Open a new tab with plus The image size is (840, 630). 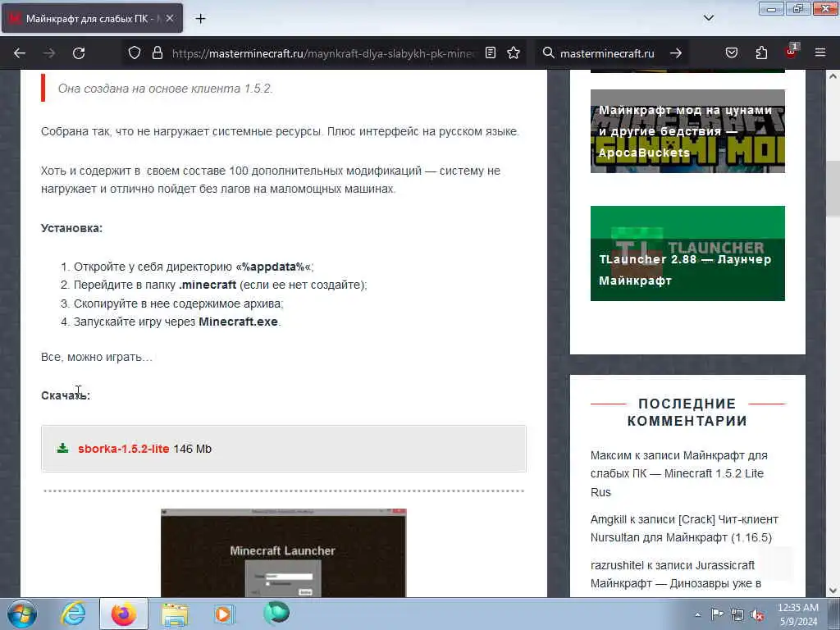pyautogui.click(x=200, y=19)
